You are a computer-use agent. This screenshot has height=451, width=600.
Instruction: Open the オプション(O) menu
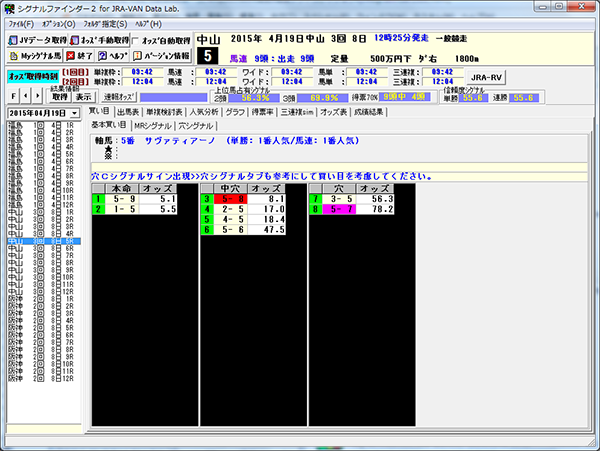(59, 24)
